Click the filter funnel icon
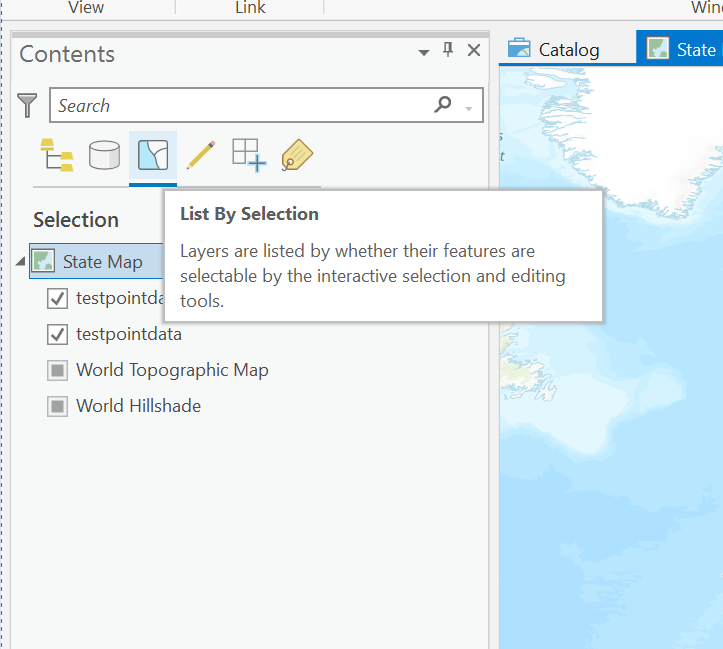 [x=28, y=105]
